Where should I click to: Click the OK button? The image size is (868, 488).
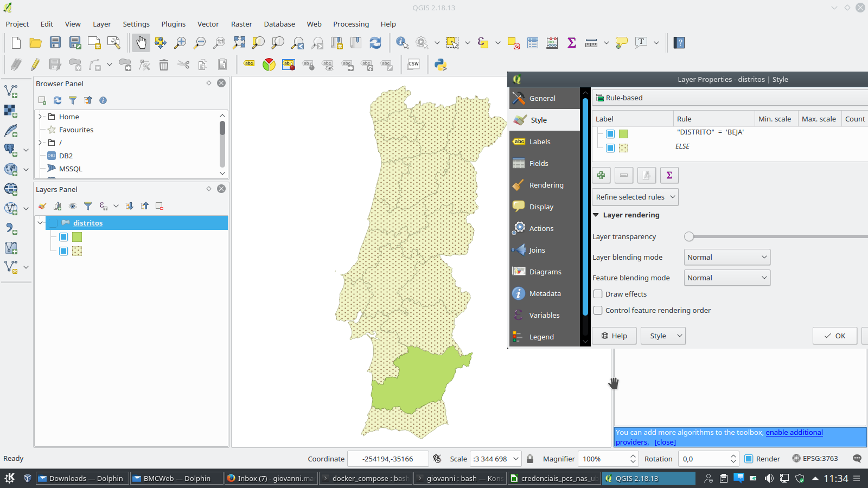click(x=834, y=336)
